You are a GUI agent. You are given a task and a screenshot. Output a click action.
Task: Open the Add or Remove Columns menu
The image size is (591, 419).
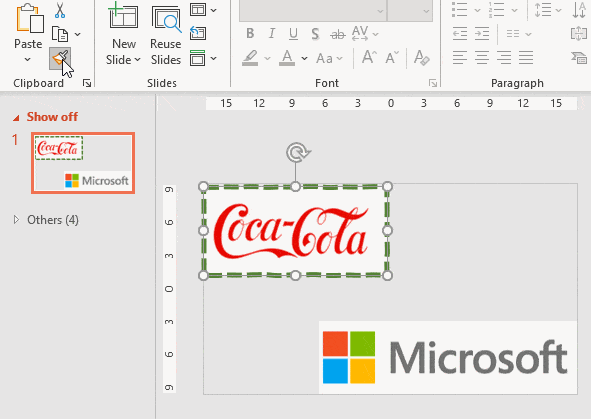coord(519,34)
